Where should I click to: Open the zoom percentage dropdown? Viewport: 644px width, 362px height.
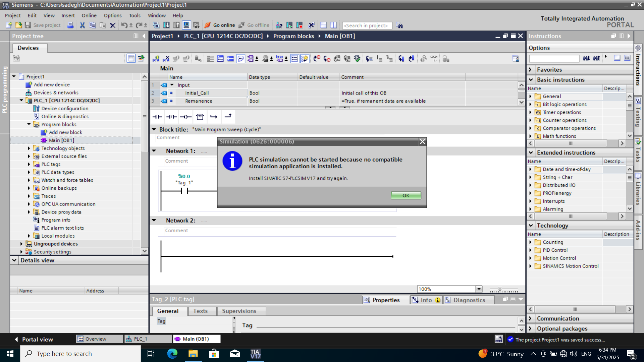[x=479, y=289]
